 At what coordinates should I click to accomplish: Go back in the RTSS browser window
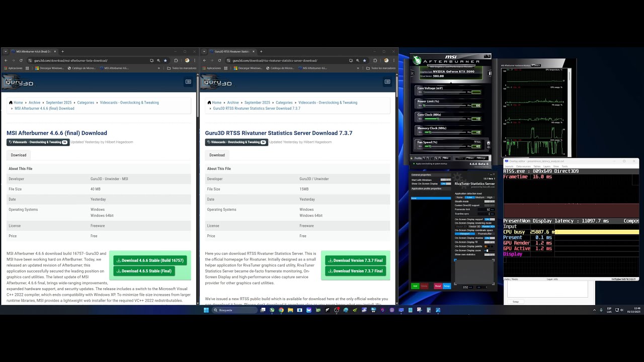point(204,60)
